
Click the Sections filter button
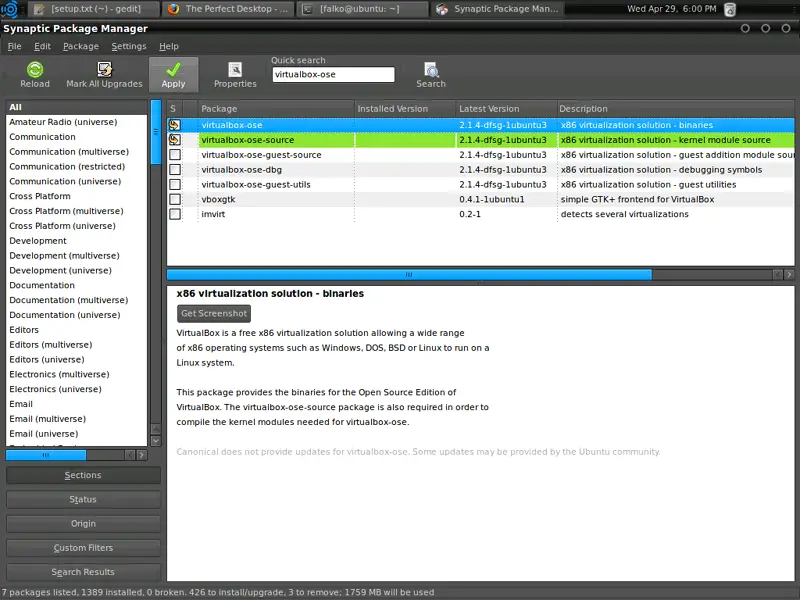83,475
